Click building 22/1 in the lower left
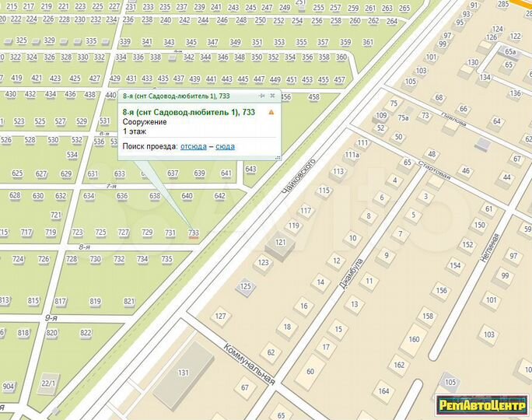Screen dimensions: 532x420 [49, 383]
